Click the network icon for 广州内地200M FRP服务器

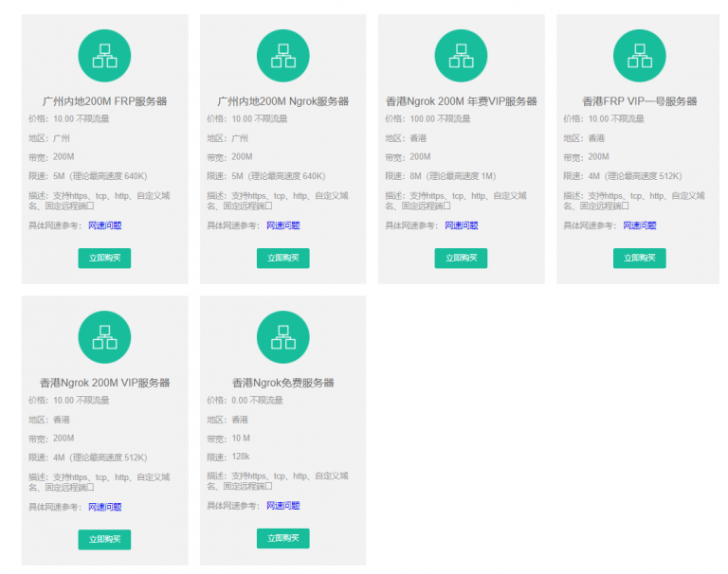[104, 56]
